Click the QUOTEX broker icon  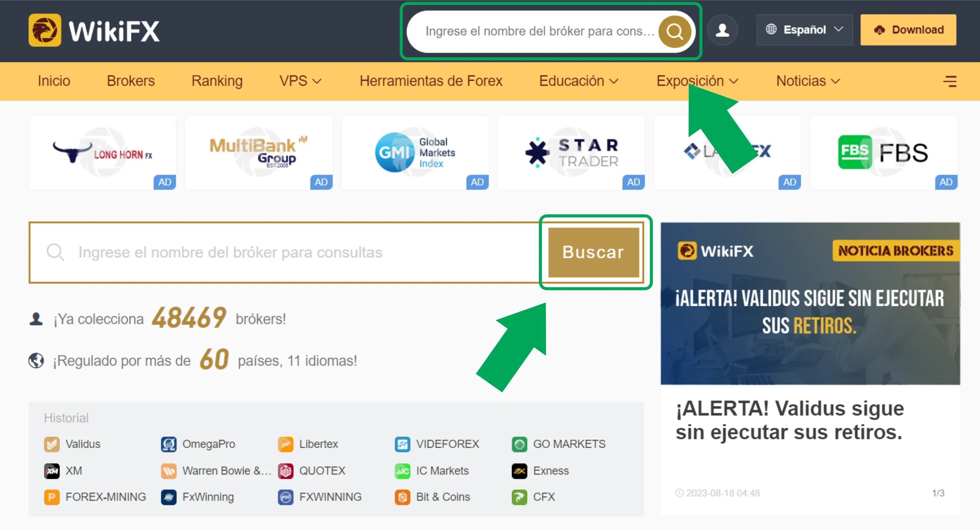pos(285,471)
